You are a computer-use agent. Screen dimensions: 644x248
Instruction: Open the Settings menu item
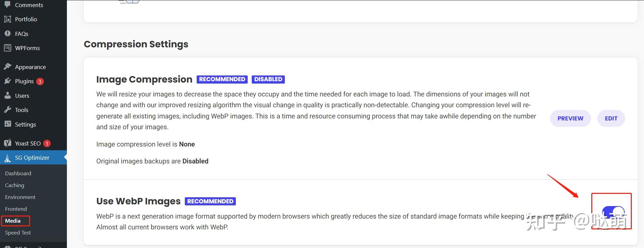coord(25,125)
